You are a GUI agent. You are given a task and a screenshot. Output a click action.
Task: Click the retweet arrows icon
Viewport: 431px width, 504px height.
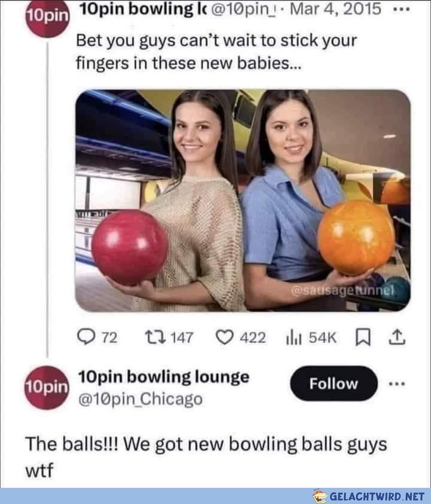tap(156, 337)
